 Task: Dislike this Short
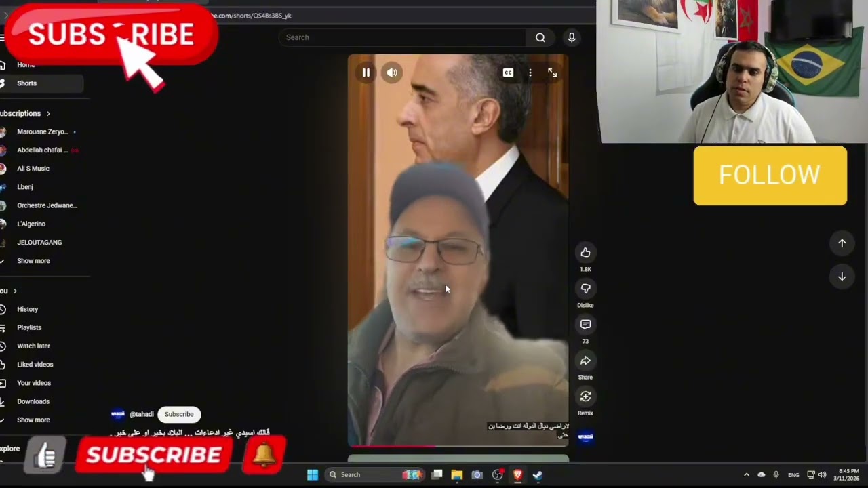pos(585,289)
